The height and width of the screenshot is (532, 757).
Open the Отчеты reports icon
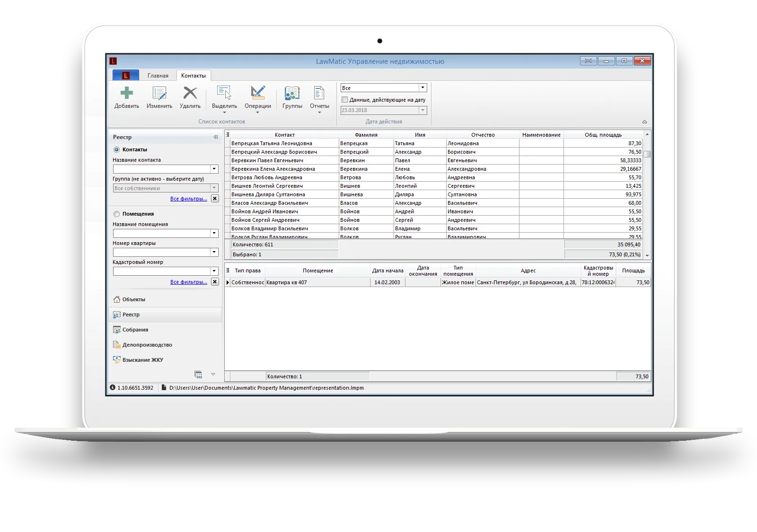[319, 99]
